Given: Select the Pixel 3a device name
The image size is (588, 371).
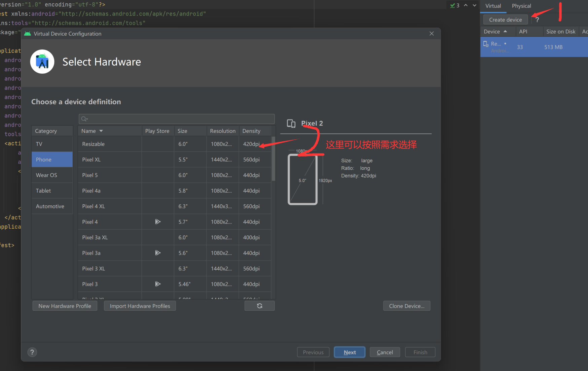Looking at the screenshot, I should [x=91, y=253].
